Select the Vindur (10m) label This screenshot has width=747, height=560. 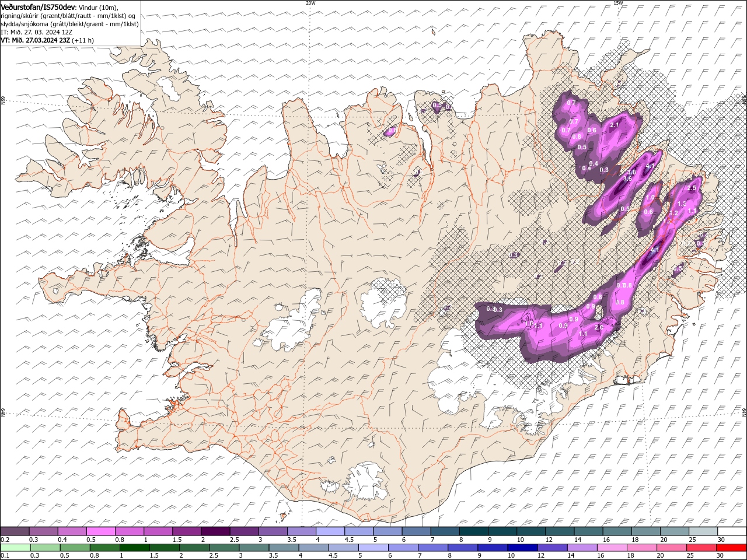98,7
